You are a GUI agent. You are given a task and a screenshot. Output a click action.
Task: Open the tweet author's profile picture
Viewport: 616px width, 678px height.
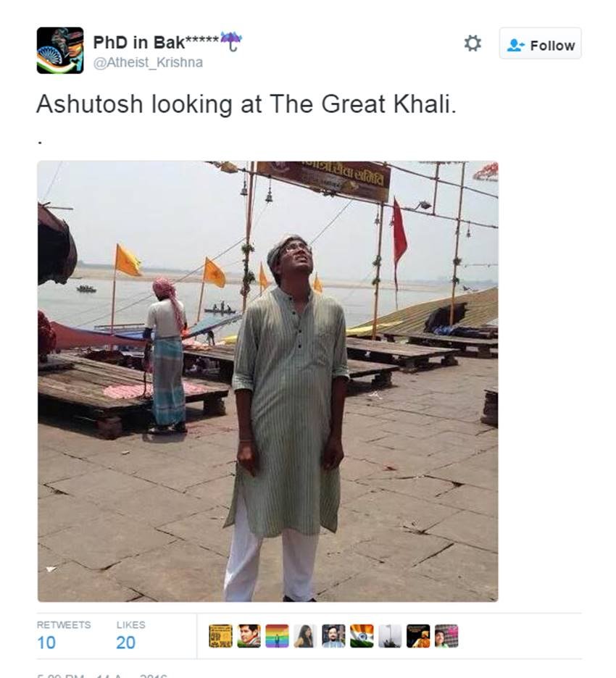[x=60, y=50]
